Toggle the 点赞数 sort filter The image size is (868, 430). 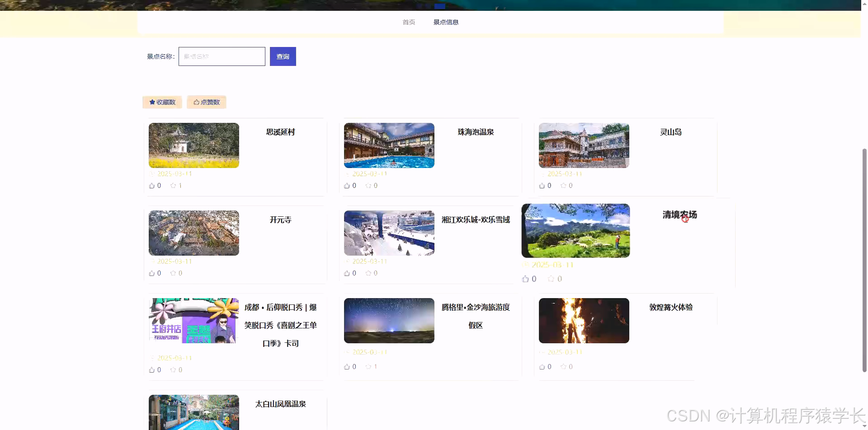(206, 102)
